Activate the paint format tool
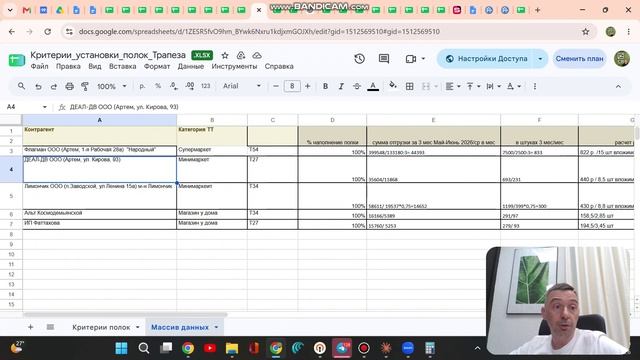640x360 pixels. pos(85,87)
